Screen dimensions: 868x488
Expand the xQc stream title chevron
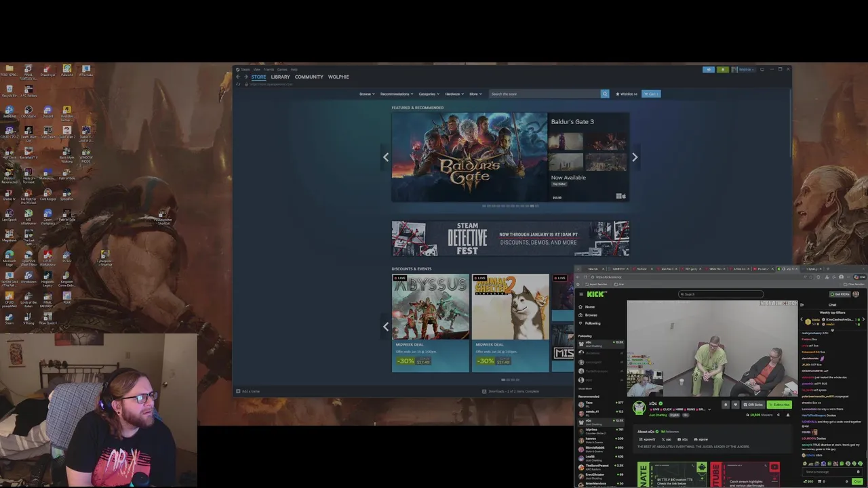pos(709,409)
